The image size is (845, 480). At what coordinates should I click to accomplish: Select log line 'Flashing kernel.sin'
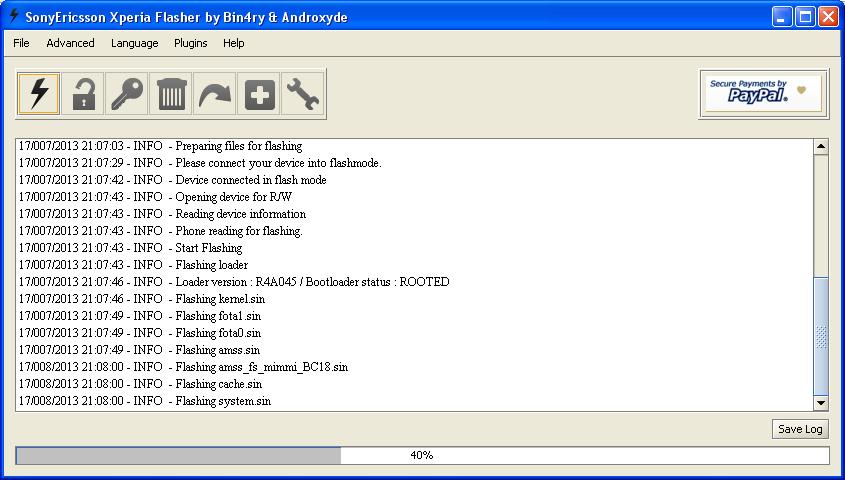tap(142, 299)
